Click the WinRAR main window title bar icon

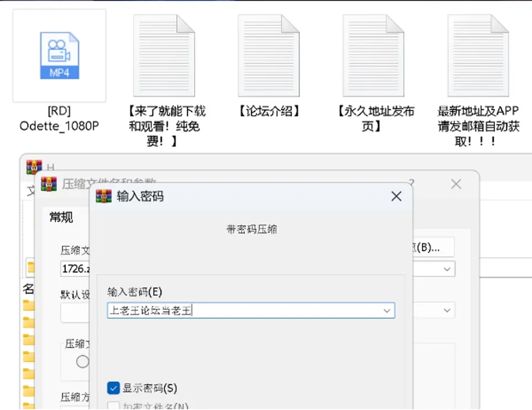pos(34,167)
